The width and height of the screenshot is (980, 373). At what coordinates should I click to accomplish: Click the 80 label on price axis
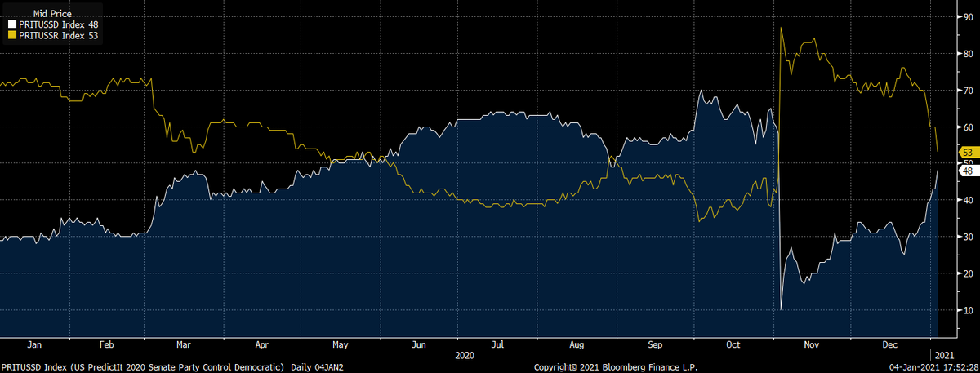968,53
